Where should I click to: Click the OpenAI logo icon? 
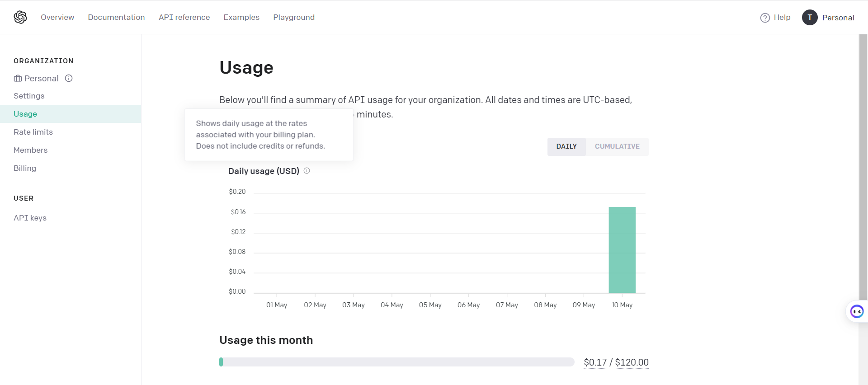[20, 17]
